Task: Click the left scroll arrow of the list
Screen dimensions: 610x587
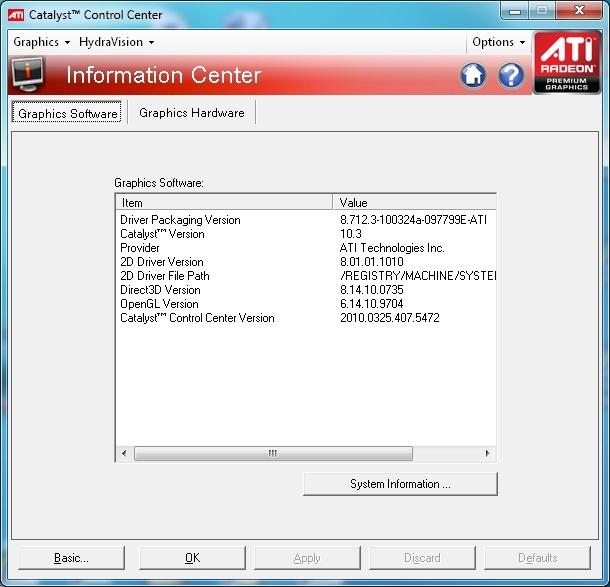Action: point(124,453)
